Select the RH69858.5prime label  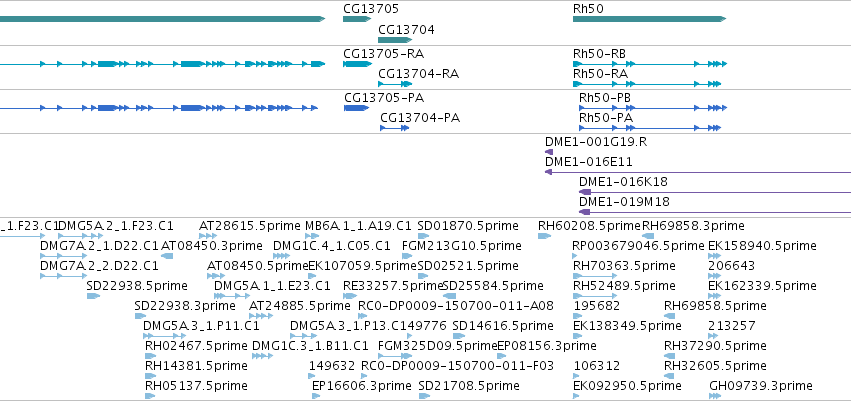pyautogui.click(x=715, y=305)
